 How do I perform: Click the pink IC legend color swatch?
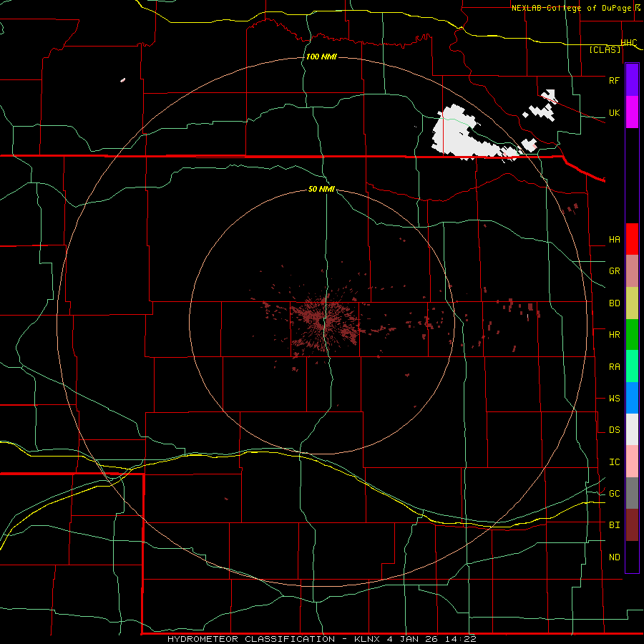coord(632,462)
